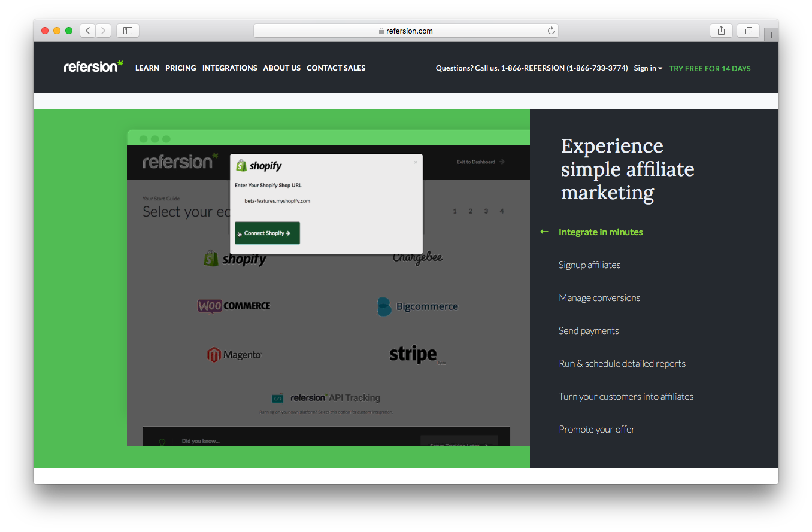The image size is (812, 532).
Task: Select Signup affiliates feature
Action: click(590, 265)
